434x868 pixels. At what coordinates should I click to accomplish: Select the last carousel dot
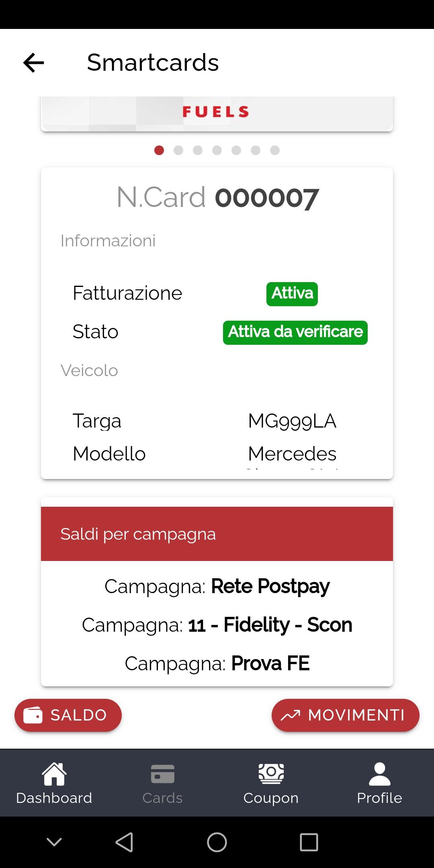click(x=275, y=150)
